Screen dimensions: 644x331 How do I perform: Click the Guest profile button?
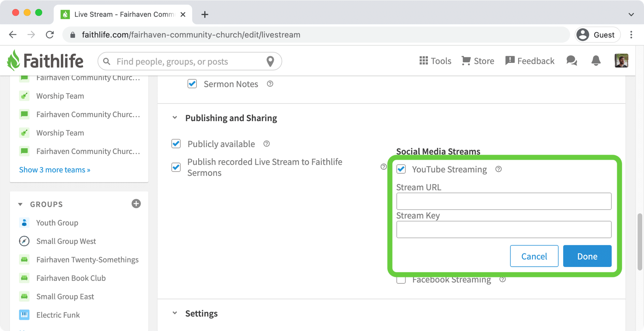click(x=597, y=35)
